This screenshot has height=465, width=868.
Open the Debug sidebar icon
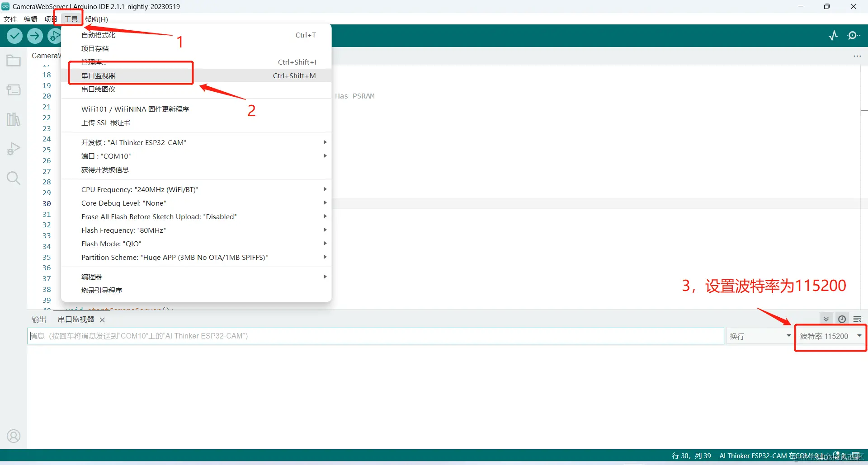[x=14, y=149]
